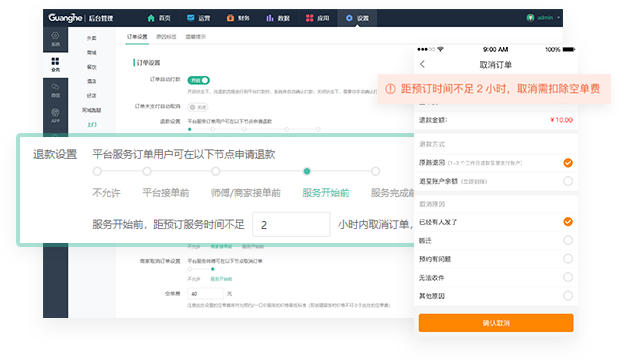Select the 预约有问题 cancel reason radio
This screenshot has width=619, height=361.
[x=568, y=259]
